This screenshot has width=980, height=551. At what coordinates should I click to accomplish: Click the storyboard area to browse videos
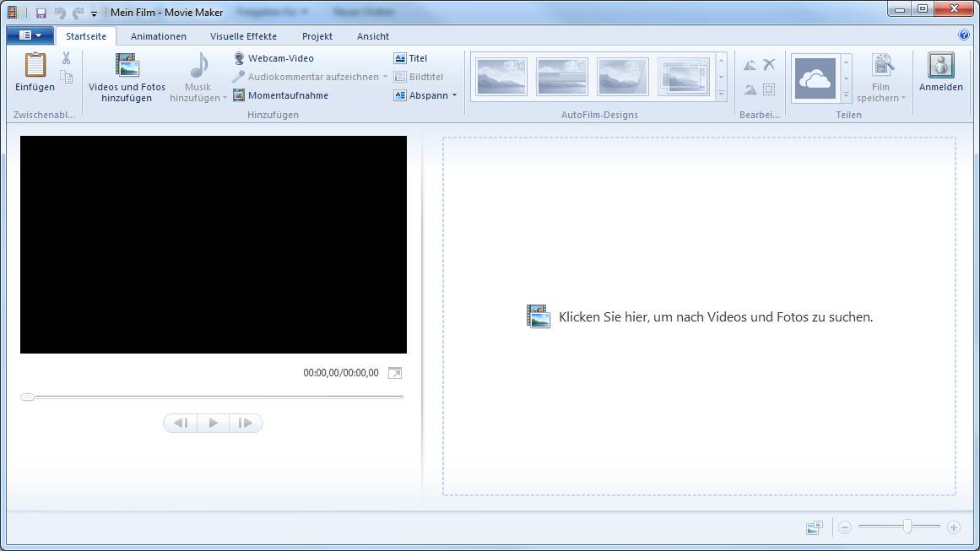[699, 317]
